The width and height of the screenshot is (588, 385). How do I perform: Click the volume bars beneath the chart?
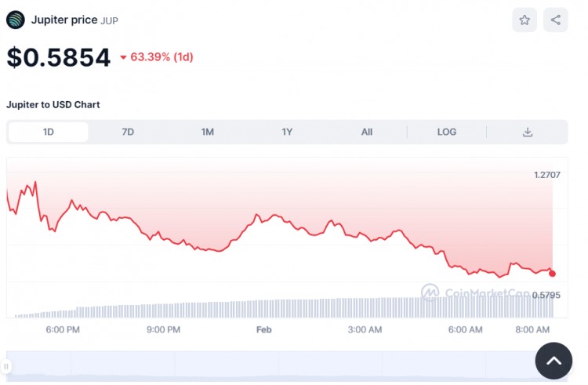tap(314, 307)
